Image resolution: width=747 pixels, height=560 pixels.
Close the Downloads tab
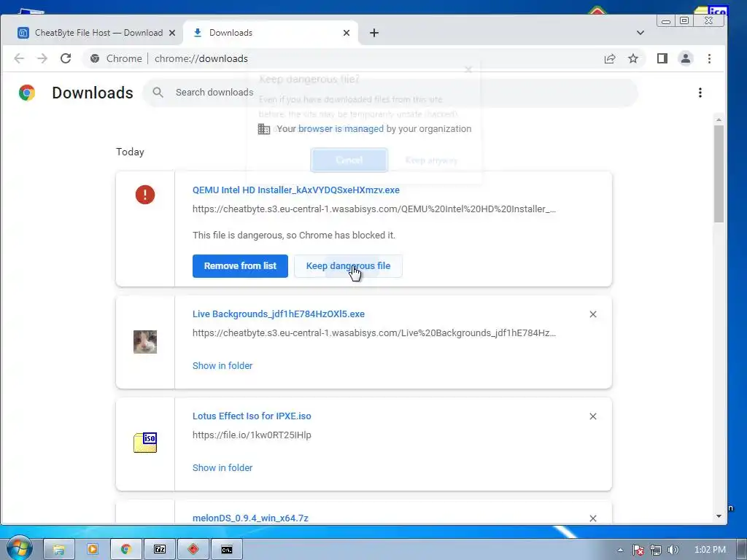click(x=347, y=33)
